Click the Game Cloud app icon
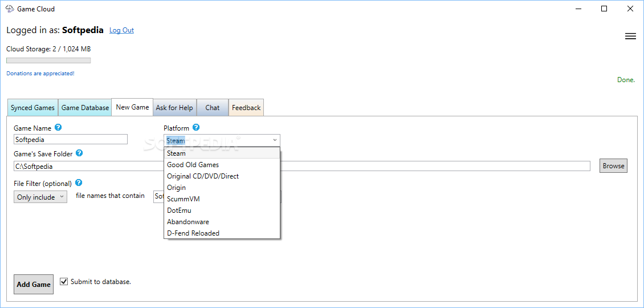The width and height of the screenshot is (644, 308). (10, 9)
